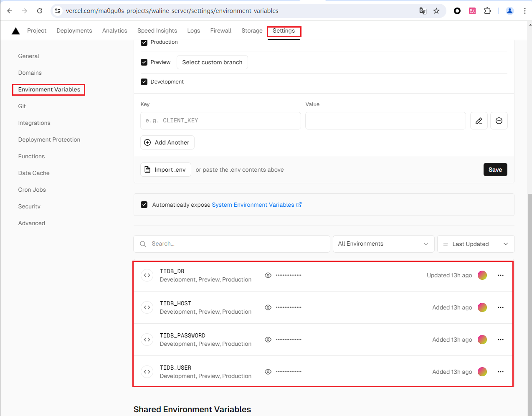Open the three-dot menu for TIDB_HOST
532x416 pixels.
pos(501,307)
